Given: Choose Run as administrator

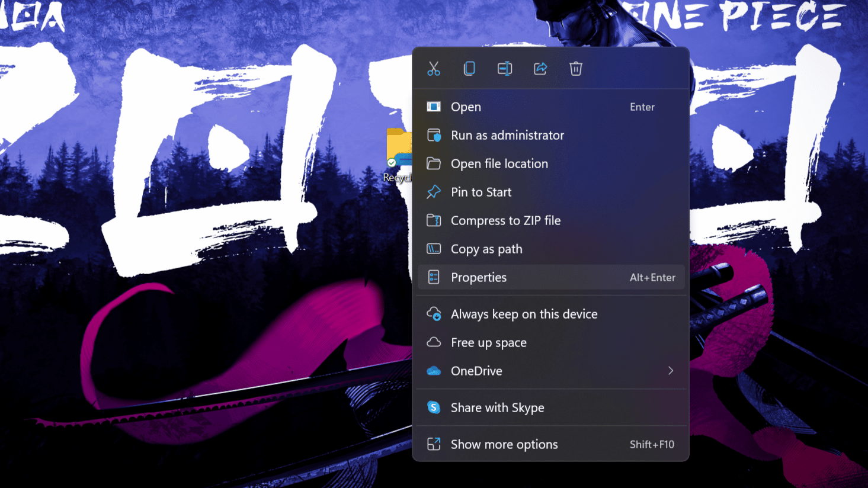Looking at the screenshot, I should click(x=507, y=136).
